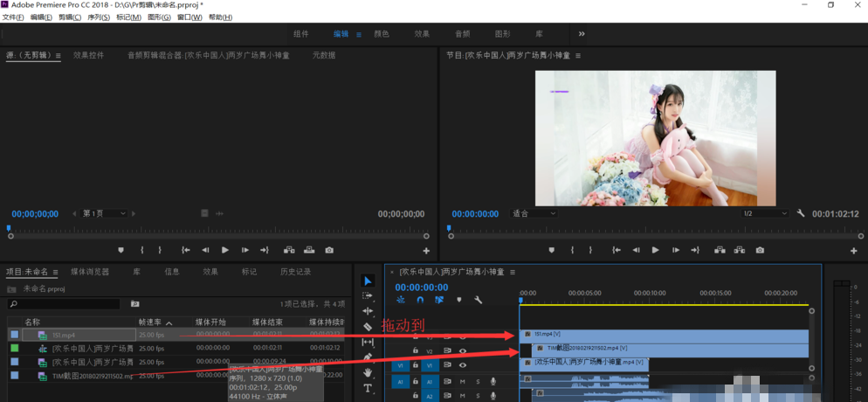Mark In in the Program monitor

tap(572, 250)
